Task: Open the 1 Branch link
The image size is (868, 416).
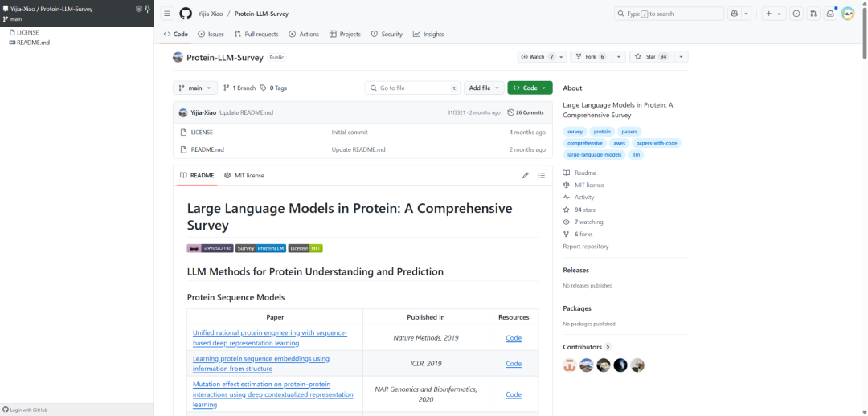Action: tap(240, 88)
